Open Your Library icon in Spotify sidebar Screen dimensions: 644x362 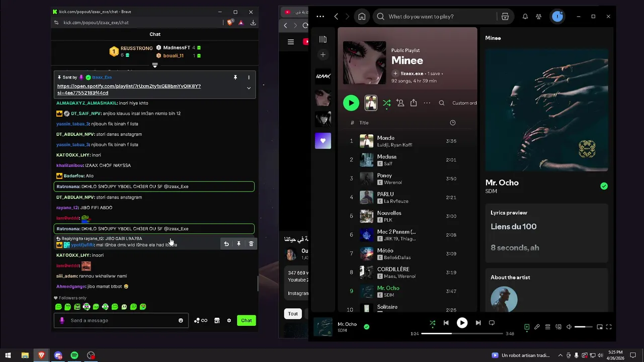[323, 39]
